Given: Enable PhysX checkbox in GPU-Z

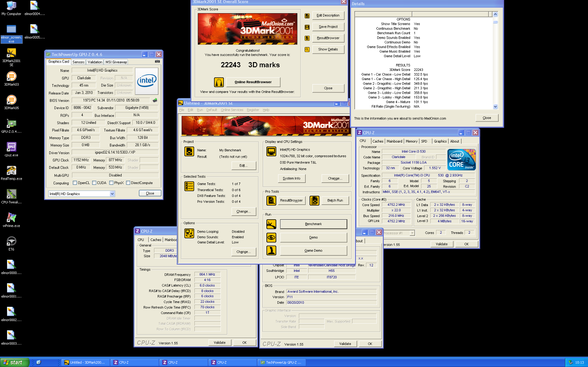Looking at the screenshot, I should coord(111,183).
